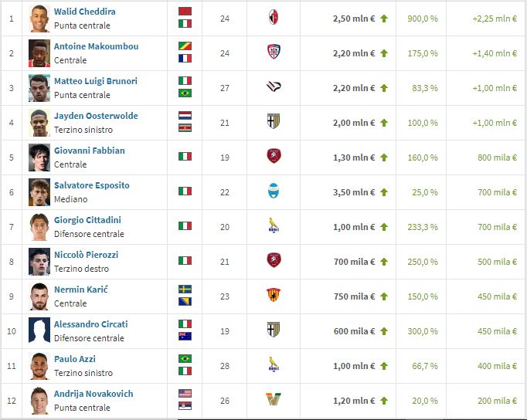Screen dimensions: 527x420
Task: Open Walid Cheddira's player profile link
Action: click(x=84, y=12)
